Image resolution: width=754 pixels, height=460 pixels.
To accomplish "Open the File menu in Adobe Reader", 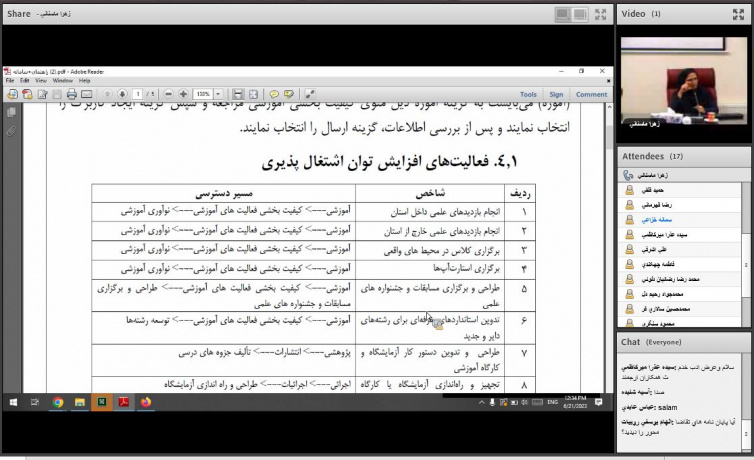I will [x=10, y=80].
